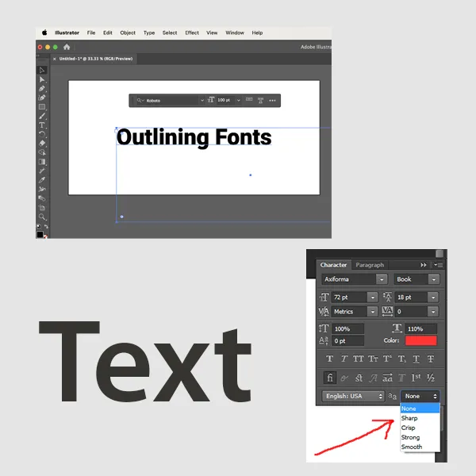Switch to the Paragraph tab

pyautogui.click(x=370, y=265)
